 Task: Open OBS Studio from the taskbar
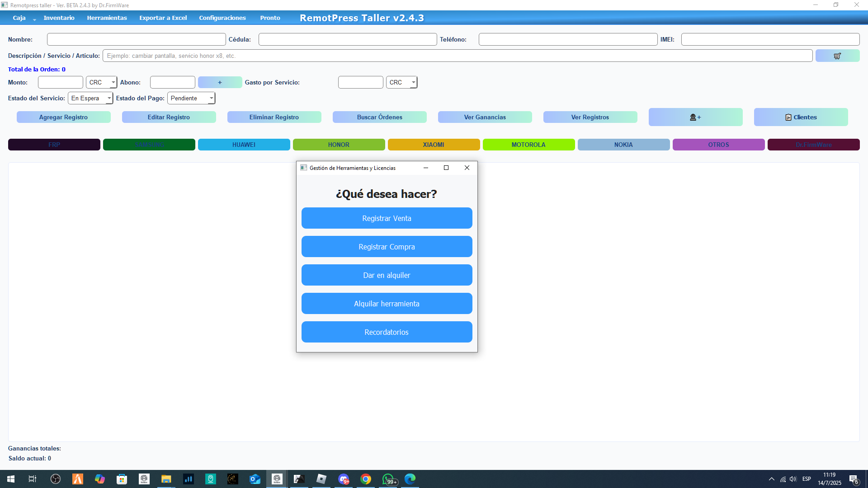[56, 479]
